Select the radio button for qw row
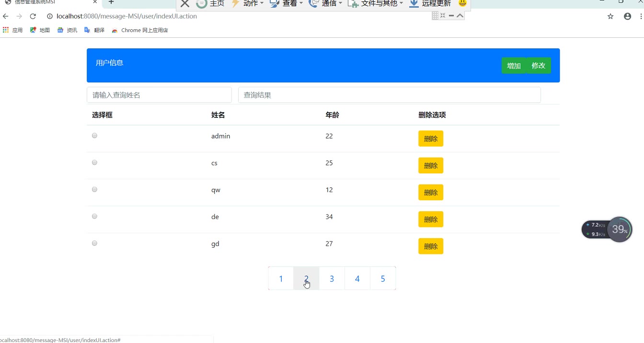 (94, 189)
